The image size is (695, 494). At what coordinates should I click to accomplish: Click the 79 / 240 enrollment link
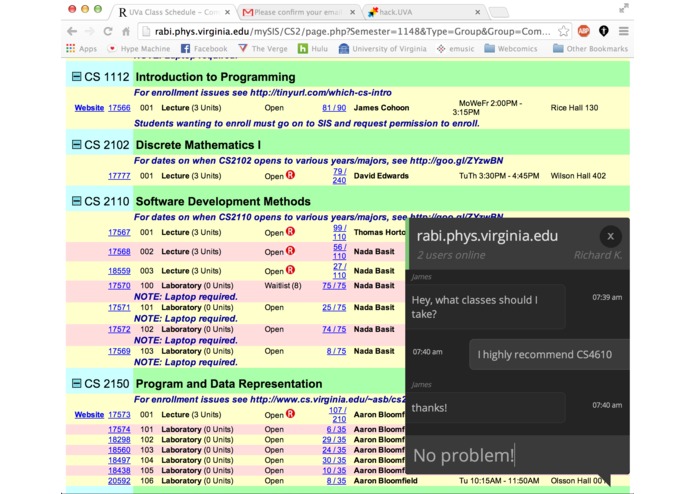click(340, 176)
